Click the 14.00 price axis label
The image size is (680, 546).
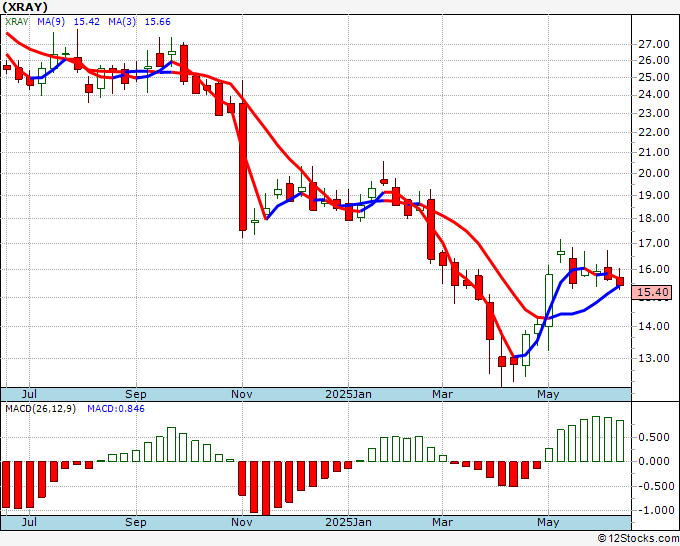coord(654,326)
